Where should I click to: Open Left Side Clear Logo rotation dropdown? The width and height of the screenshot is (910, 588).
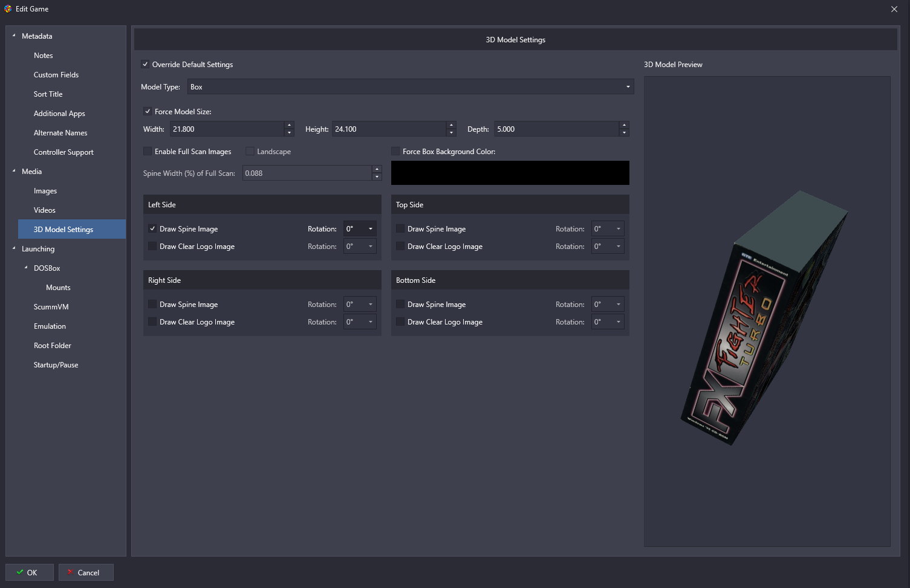click(360, 246)
